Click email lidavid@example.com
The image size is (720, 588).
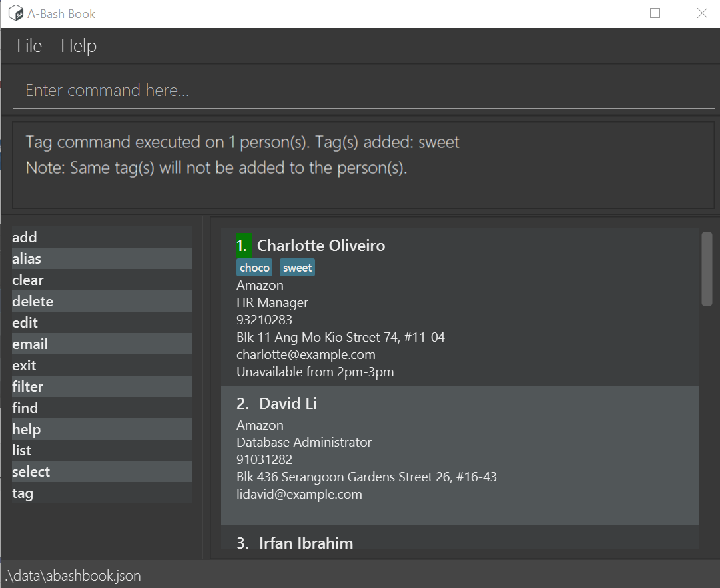click(x=299, y=494)
